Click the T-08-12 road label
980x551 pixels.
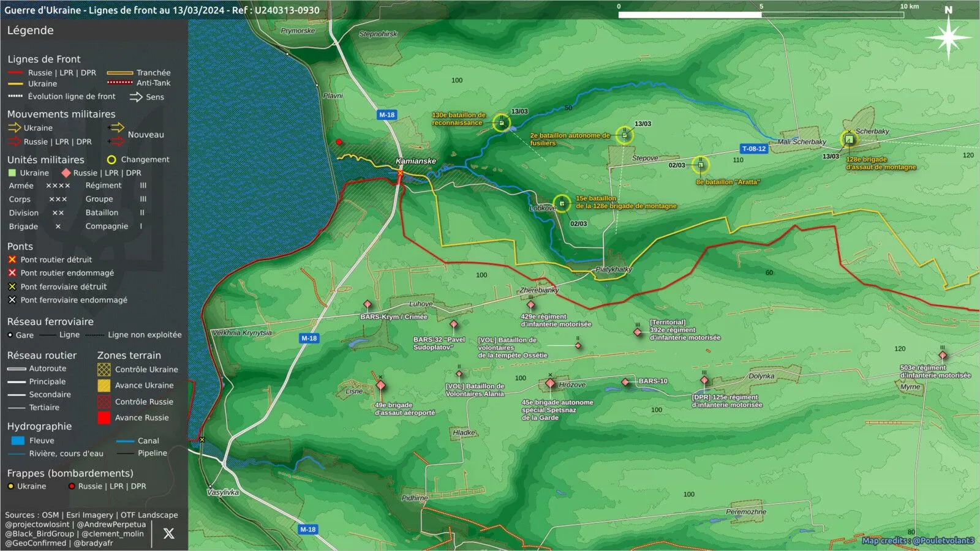(754, 149)
